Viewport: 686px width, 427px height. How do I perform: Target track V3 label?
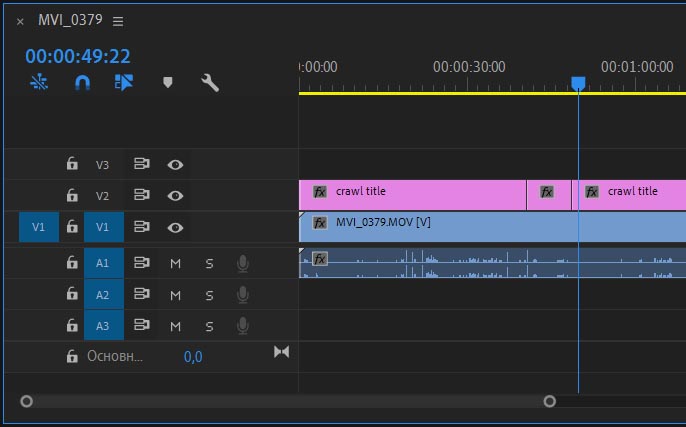[x=102, y=165]
